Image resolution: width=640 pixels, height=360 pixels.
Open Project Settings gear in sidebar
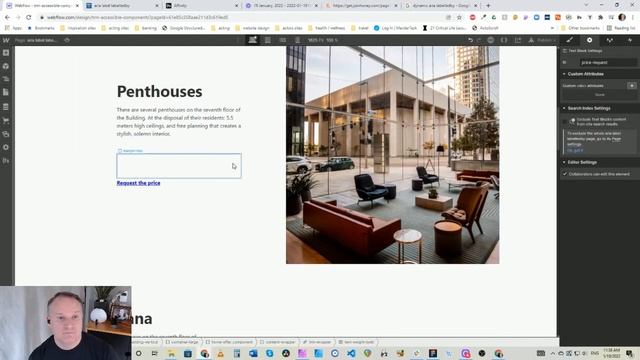point(6,147)
